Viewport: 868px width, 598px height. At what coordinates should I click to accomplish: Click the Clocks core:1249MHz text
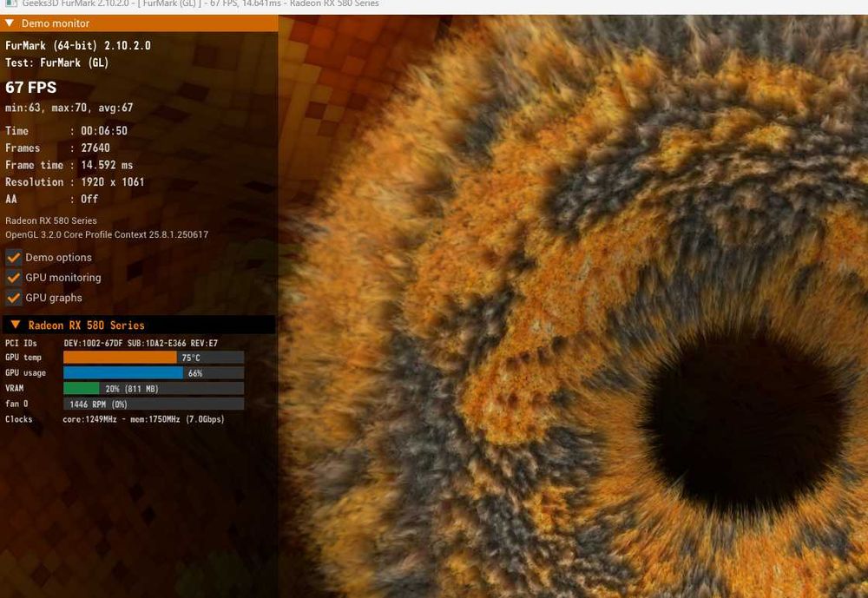[x=143, y=419]
